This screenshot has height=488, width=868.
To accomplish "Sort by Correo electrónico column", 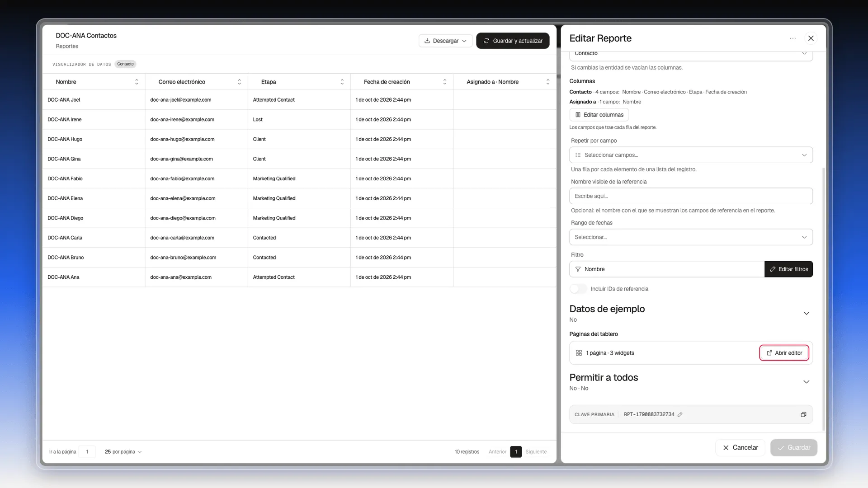I will [x=239, y=82].
